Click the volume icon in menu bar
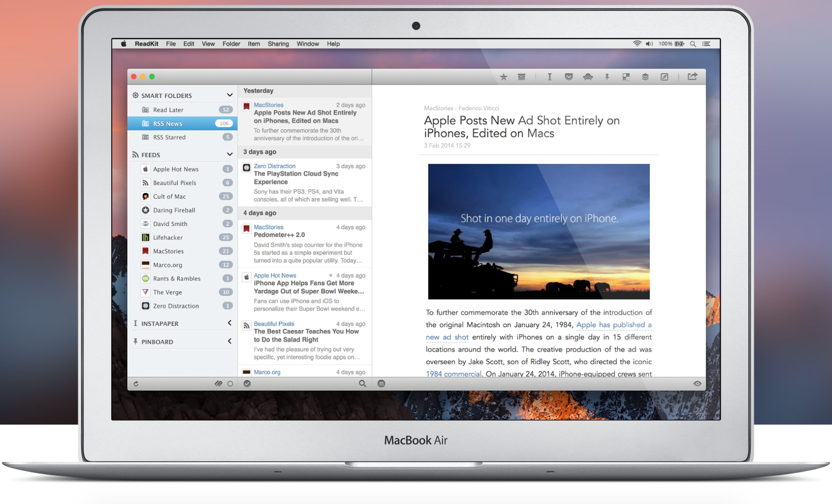Screen dimensions: 832x504 [x=649, y=44]
